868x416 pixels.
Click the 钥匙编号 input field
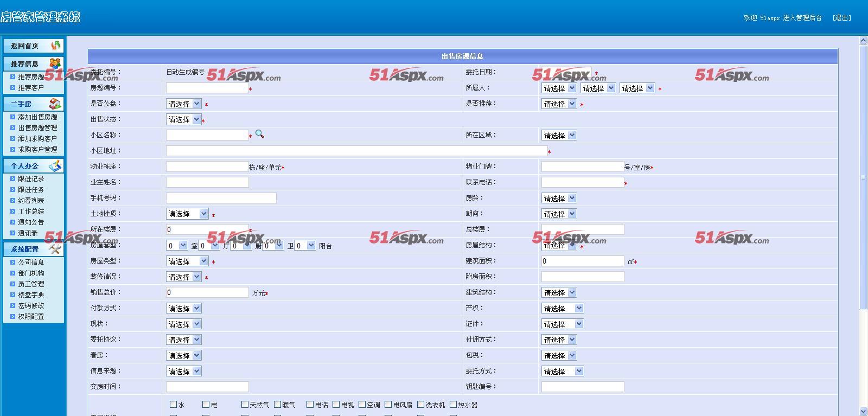click(583, 387)
